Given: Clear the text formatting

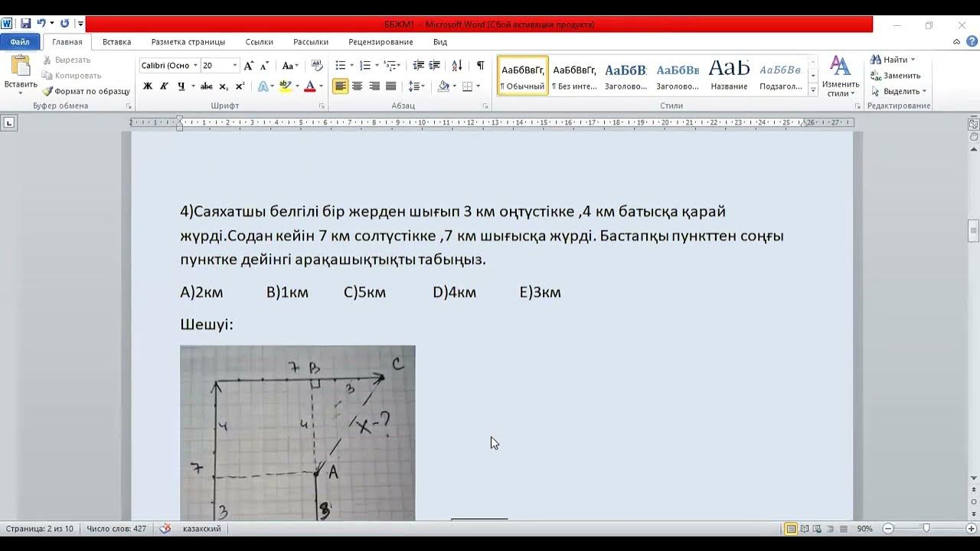Looking at the screenshot, I should pos(317,66).
